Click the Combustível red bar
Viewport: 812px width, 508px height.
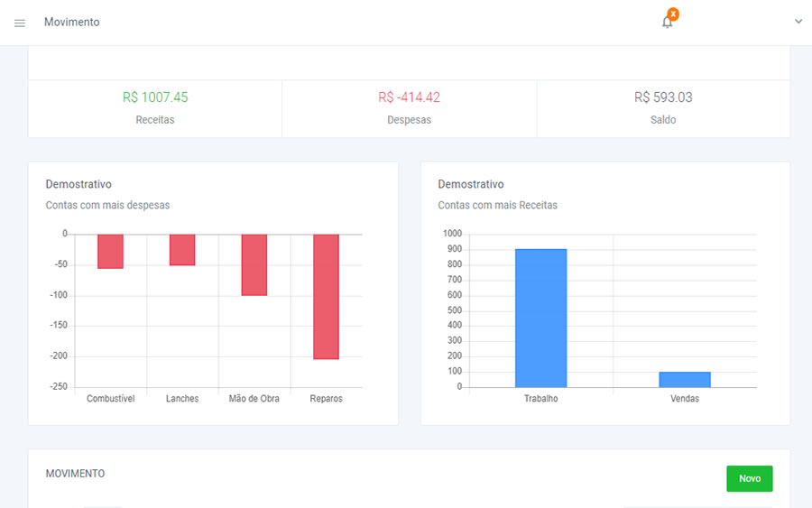pos(110,252)
